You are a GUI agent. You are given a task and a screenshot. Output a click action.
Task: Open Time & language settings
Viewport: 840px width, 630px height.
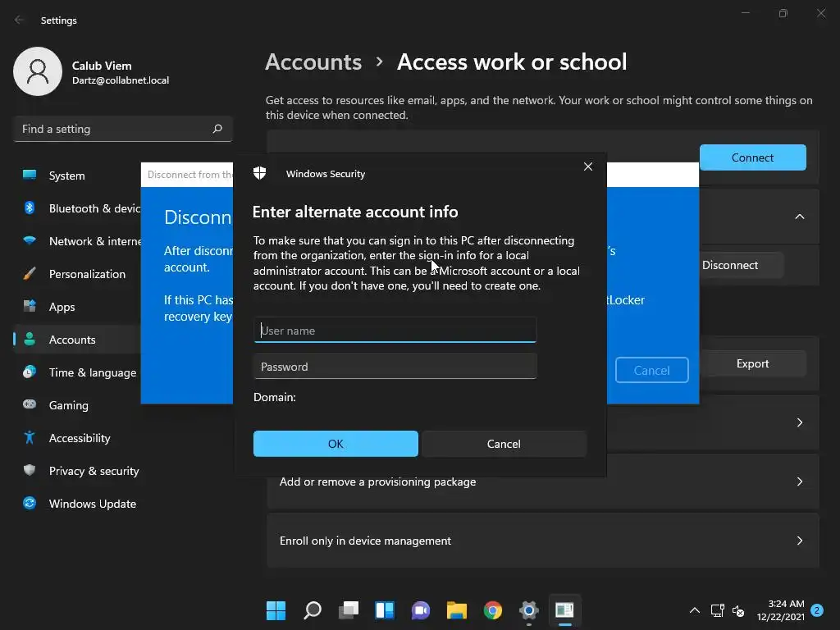77,372
